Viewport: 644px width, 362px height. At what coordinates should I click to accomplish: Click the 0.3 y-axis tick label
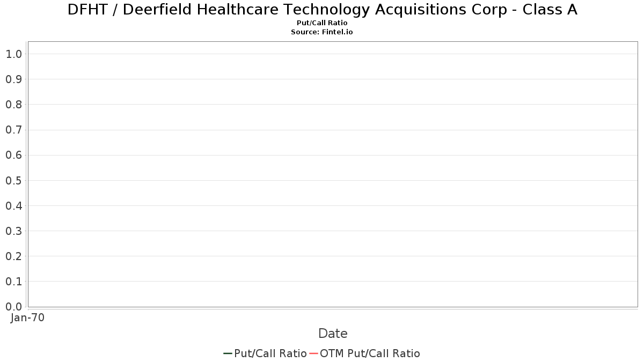click(x=14, y=231)
